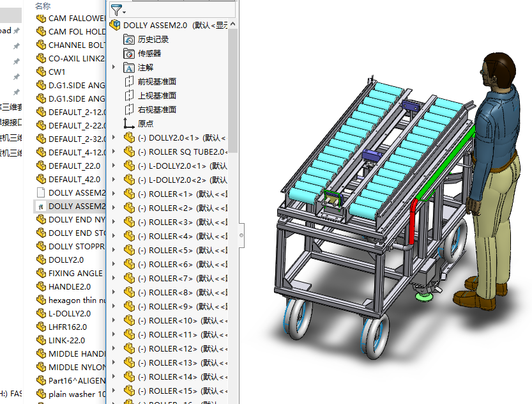Open the feature tree filter funnel
Viewport: 532px width, 404px height.
[x=116, y=10]
